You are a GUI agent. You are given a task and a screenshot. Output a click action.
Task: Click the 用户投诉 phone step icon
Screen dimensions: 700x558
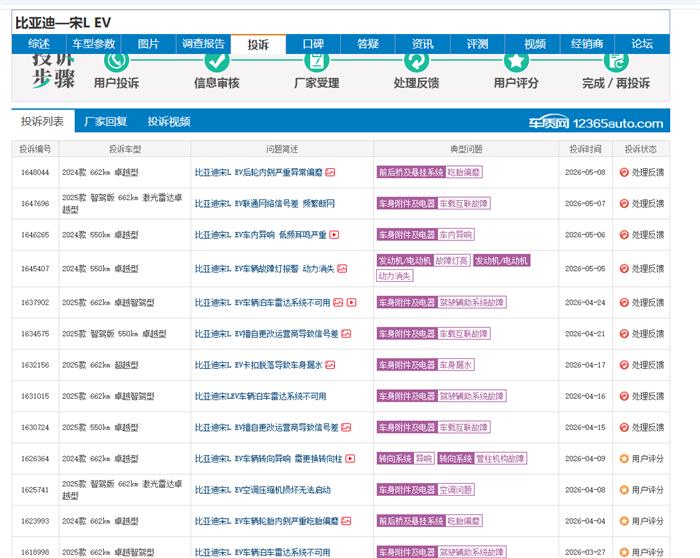117,61
